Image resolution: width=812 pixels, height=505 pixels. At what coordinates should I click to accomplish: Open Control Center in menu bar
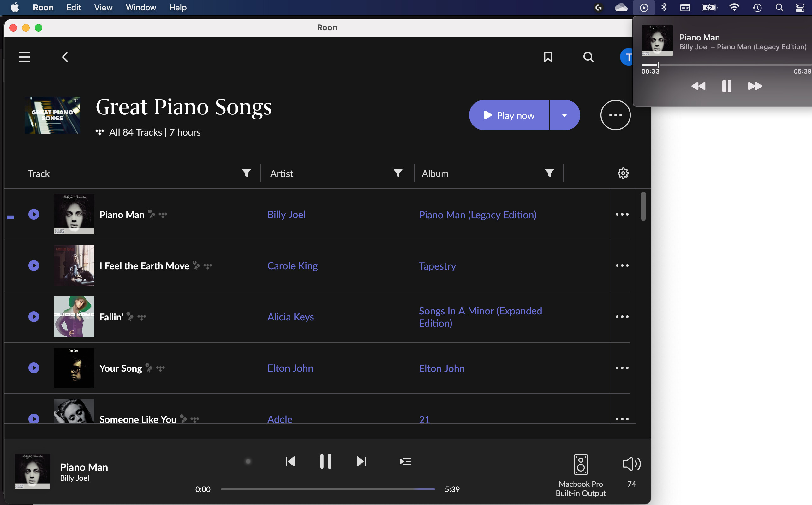pos(800,7)
